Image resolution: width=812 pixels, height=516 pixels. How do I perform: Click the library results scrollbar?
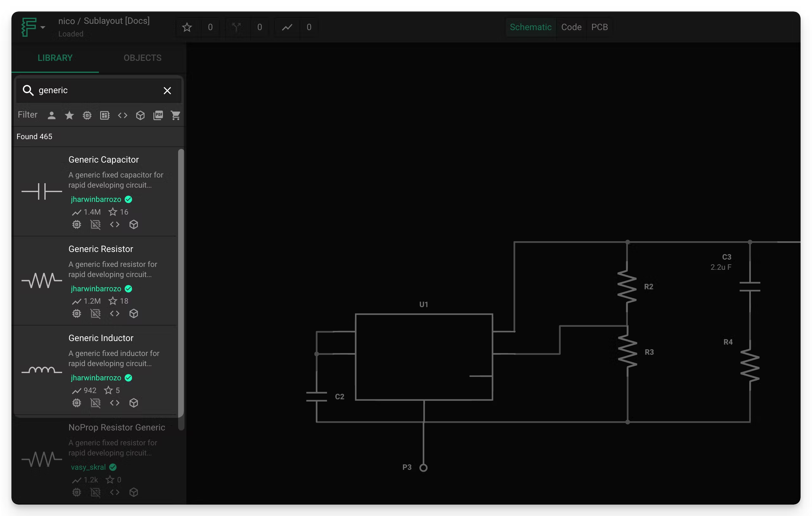click(181, 289)
